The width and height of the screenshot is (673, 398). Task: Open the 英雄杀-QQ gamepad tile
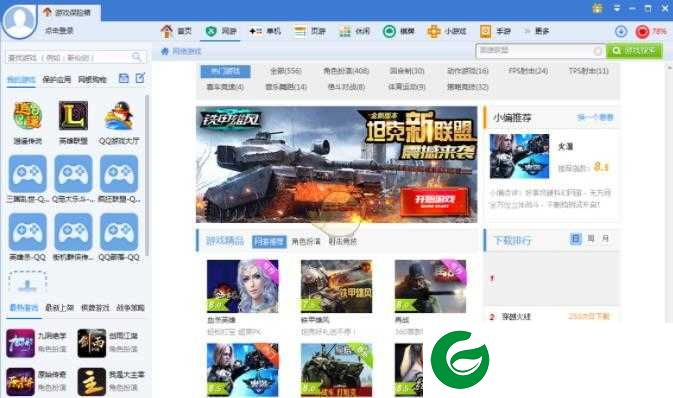pyautogui.click(x=27, y=232)
